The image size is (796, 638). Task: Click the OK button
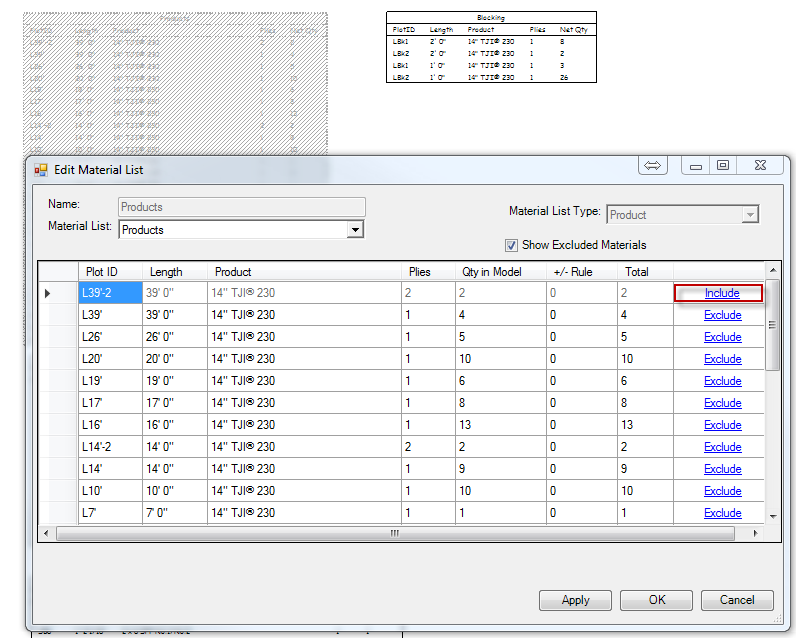pyautogui.click(x=656, y=600)
